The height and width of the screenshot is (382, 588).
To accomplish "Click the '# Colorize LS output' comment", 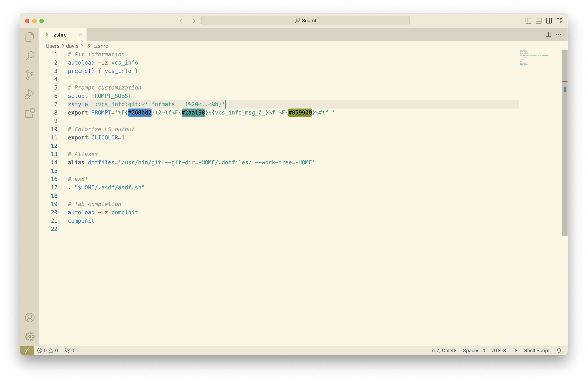I will point(101,129).
